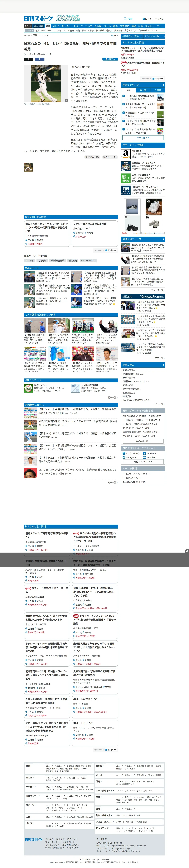Switch to 野球 tab in main nav
The image size is (189, 868).
tap(48, 26)
